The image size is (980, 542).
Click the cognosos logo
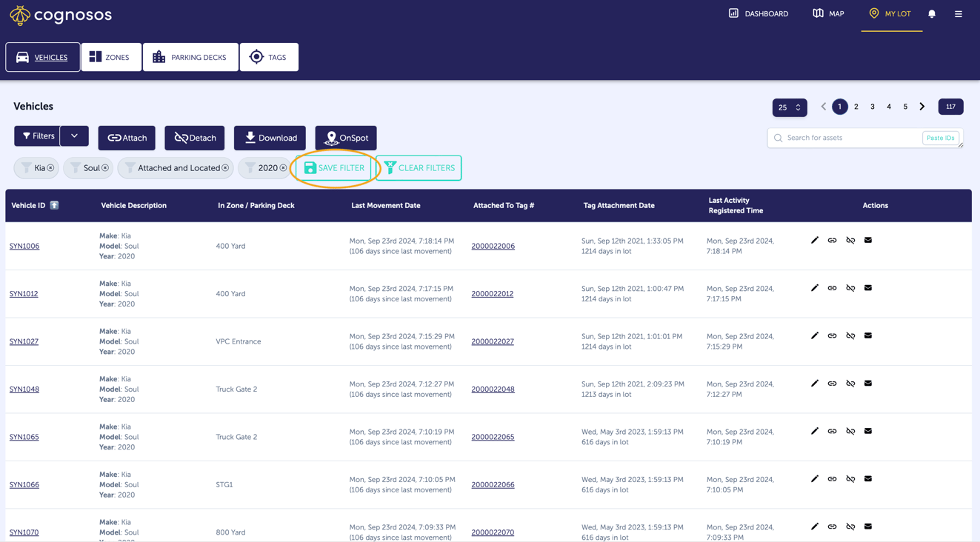coord(61,14)
